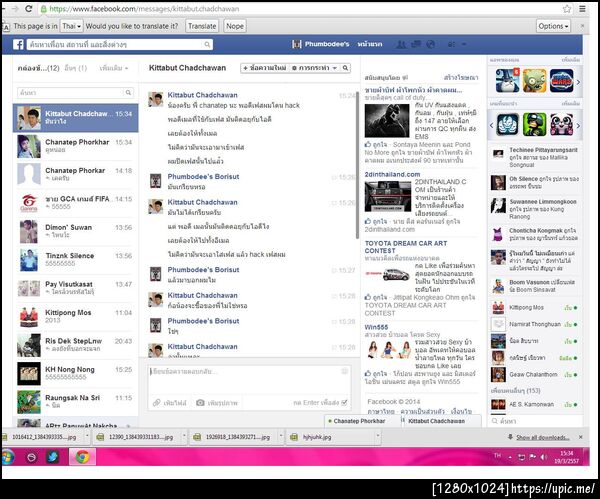Viewport: 600px width, 499px height.
Task: Open the home link in Facebook header
Action: click(370, 44)
